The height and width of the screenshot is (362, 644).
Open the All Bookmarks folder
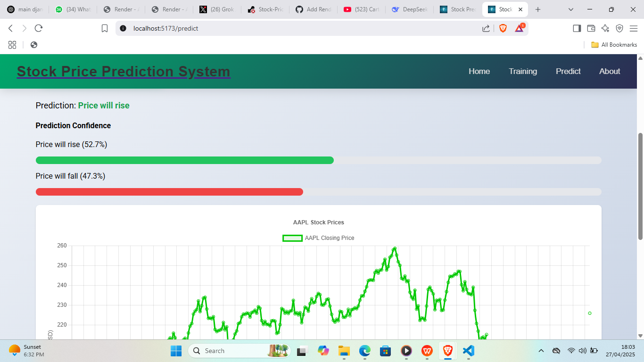614,45
